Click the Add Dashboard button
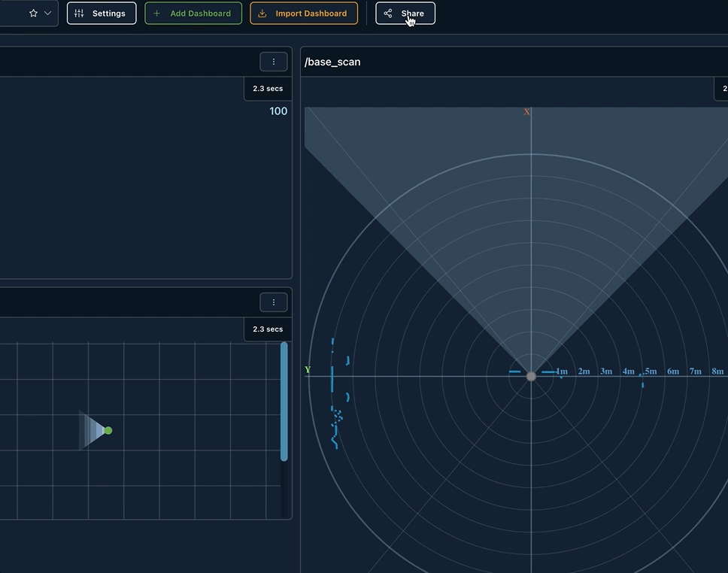Screen dimensions: 728x573 point(193,13)
